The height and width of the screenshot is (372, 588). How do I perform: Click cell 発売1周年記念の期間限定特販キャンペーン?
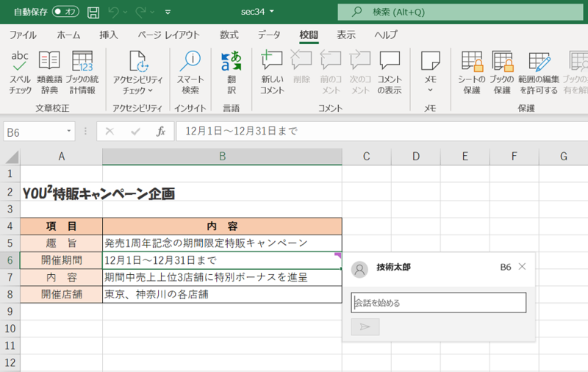point(223,243)
